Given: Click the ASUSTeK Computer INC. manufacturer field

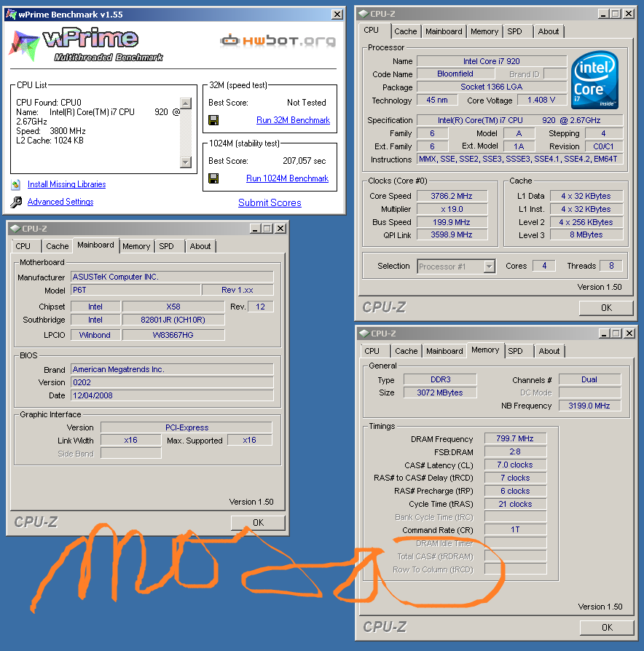Looking at the screenshot, I should point(172,277).
